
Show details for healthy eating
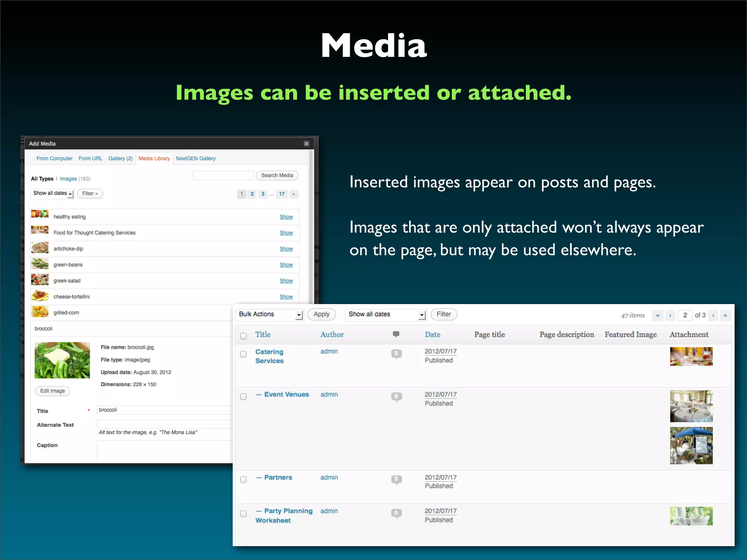[x=286, y=217]
